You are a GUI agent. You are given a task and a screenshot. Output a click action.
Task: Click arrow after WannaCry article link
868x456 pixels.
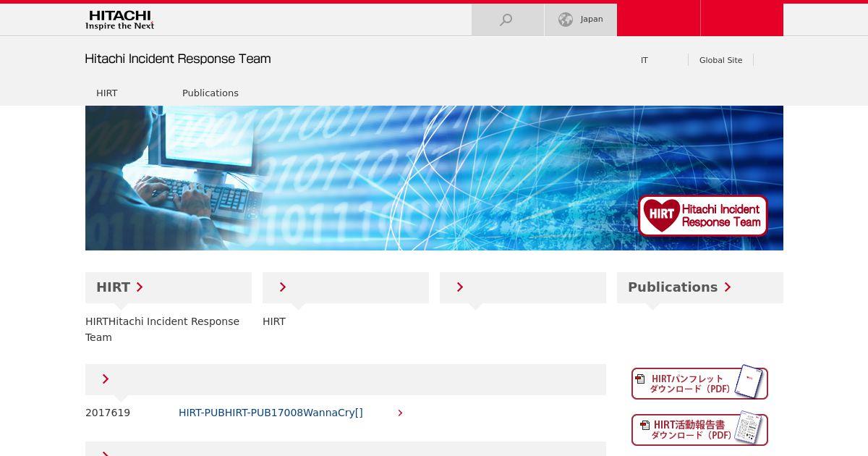click(x=400, y=413)
